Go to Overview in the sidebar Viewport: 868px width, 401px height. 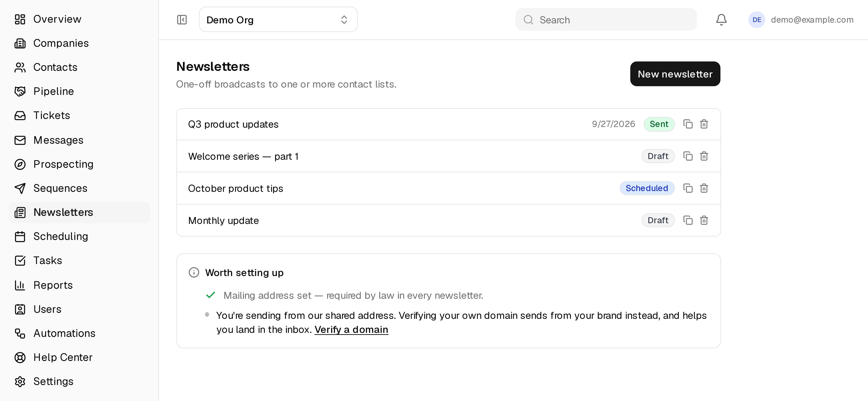[79, 19]
